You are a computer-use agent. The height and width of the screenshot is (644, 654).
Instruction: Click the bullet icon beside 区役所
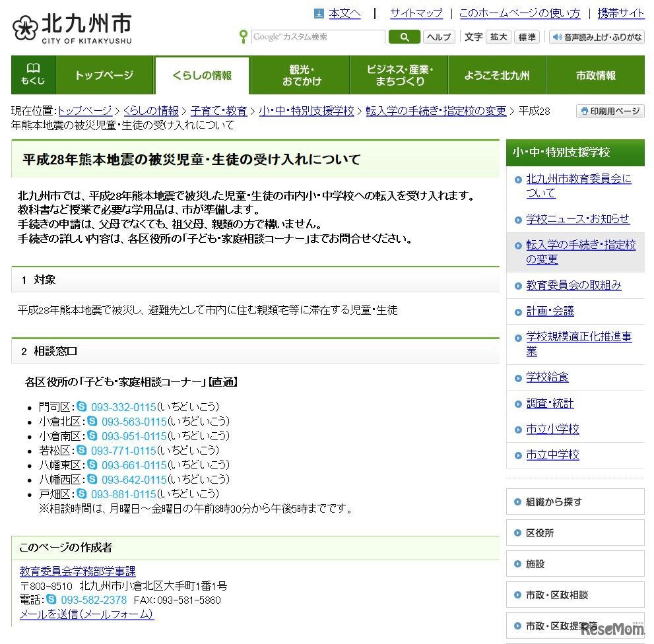click(x=517, y=532)
